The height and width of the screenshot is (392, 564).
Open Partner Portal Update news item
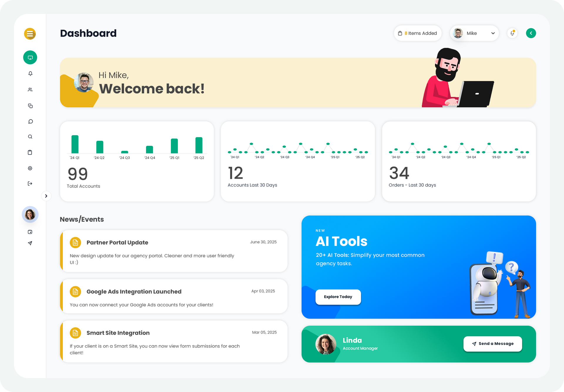pos(117,243)
